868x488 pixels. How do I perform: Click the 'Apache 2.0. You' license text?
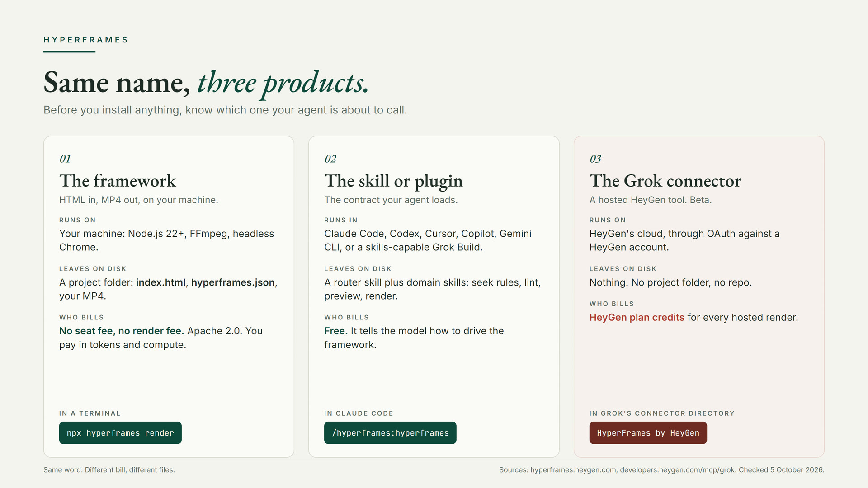pos(225,331)
